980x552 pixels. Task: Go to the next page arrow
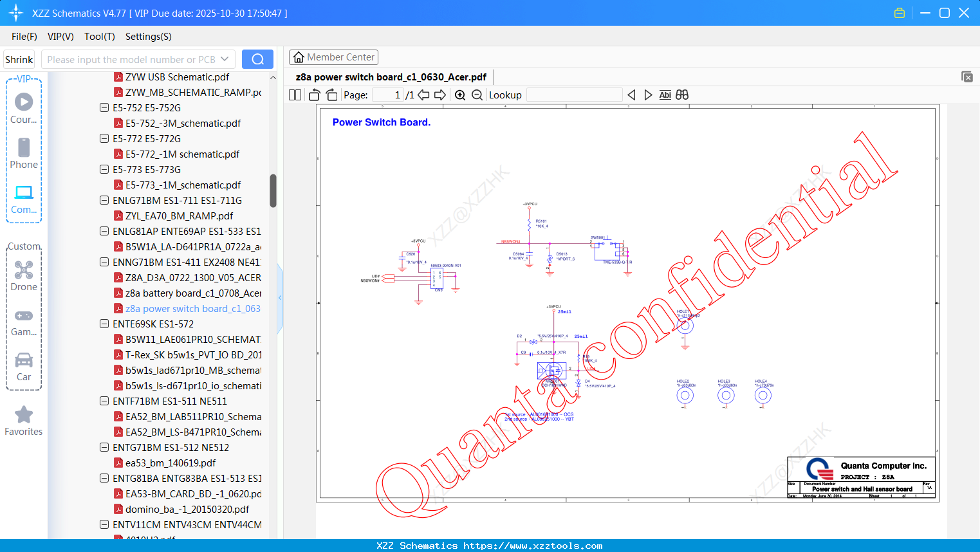(x=440, y=95)
